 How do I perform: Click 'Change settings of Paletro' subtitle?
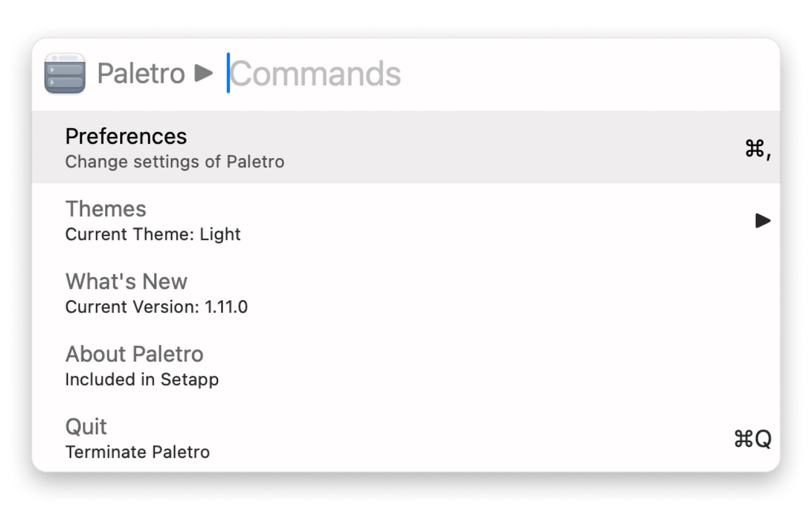pos(175,162)
